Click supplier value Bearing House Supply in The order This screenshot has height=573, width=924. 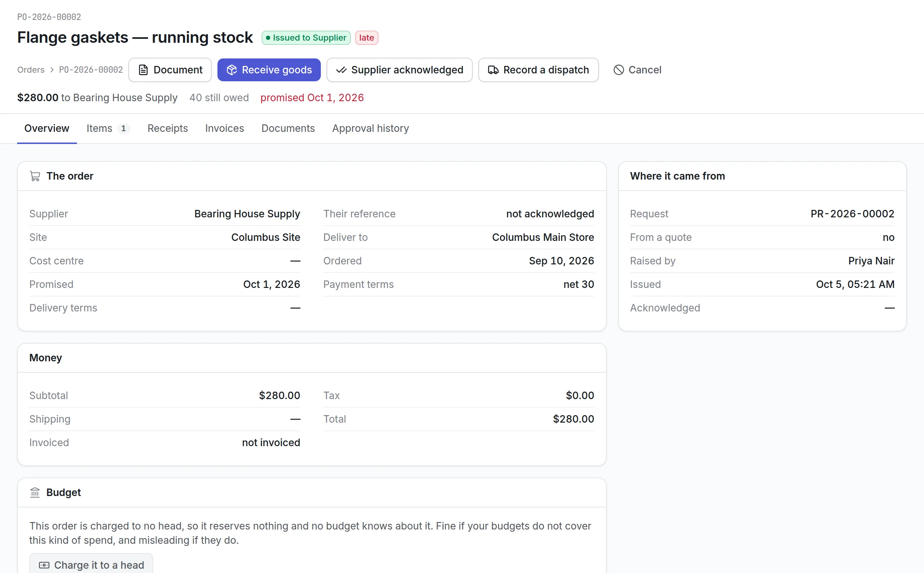pyautogui.click(x=247, y=214)
